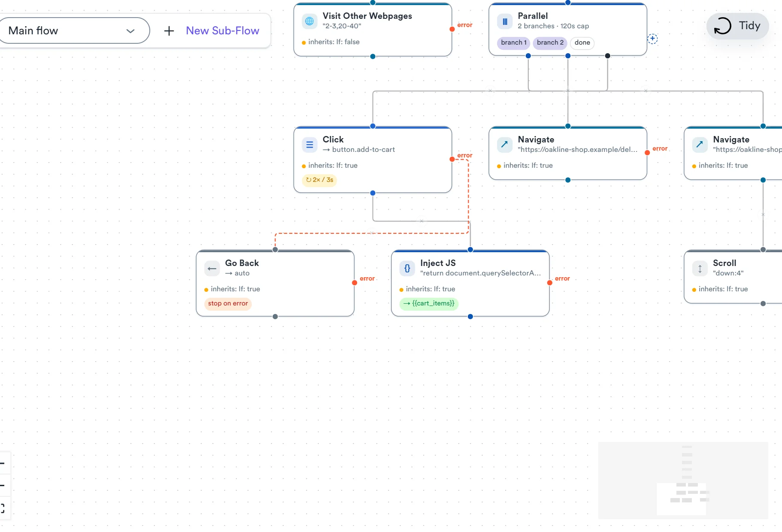This screenshot has width=782, height=532.
Task: Select the Parallel node title
Action: [x=533, y=16]
